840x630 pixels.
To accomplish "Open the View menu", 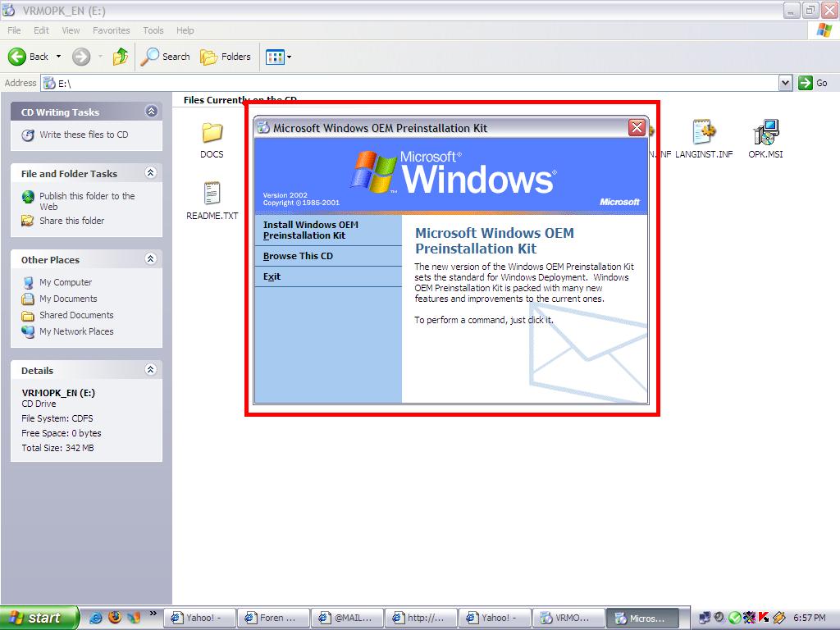I will [71, 30].
